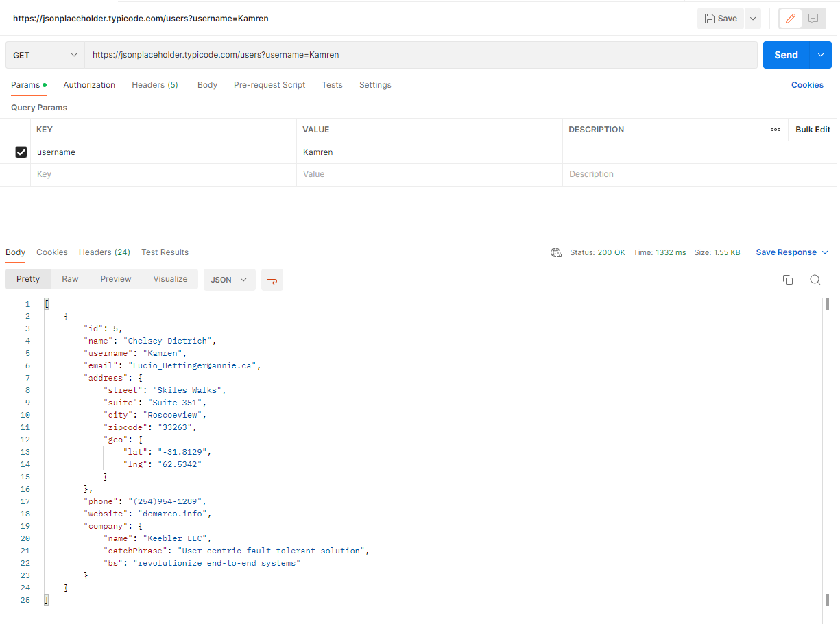840x624 pixels.
Task: Open the response Headers (24) tab
Action: [104, 252]
